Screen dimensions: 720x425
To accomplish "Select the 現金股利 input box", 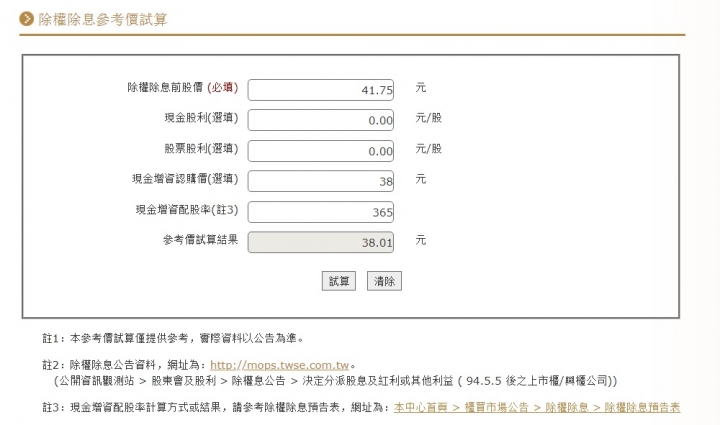I will click(x=321, y=120).
